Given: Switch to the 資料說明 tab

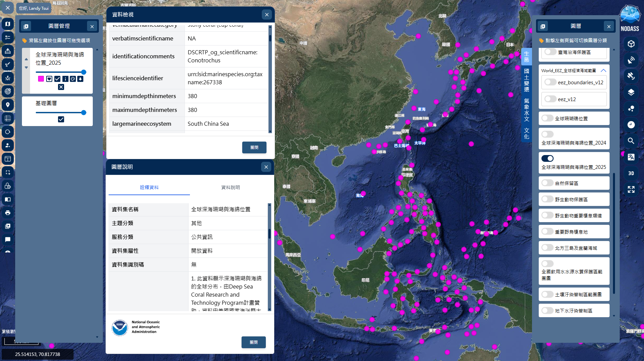Looking at the screenshot, I should coord(230,187).
